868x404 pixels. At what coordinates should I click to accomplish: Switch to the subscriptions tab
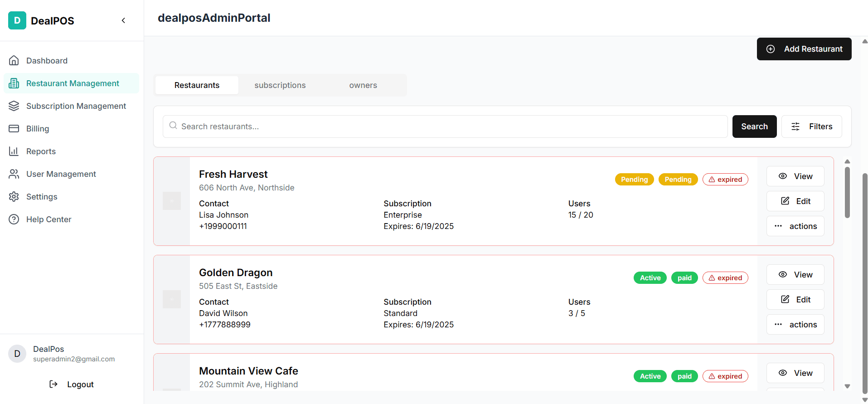[280, 85]
